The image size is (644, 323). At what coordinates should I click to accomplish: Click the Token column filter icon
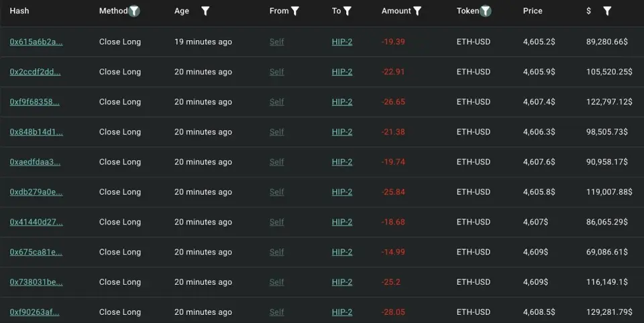click(486, 11)
